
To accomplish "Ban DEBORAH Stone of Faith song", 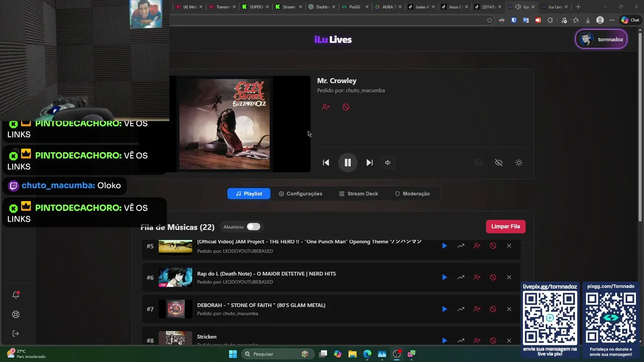I will click(x=493, y=309).
